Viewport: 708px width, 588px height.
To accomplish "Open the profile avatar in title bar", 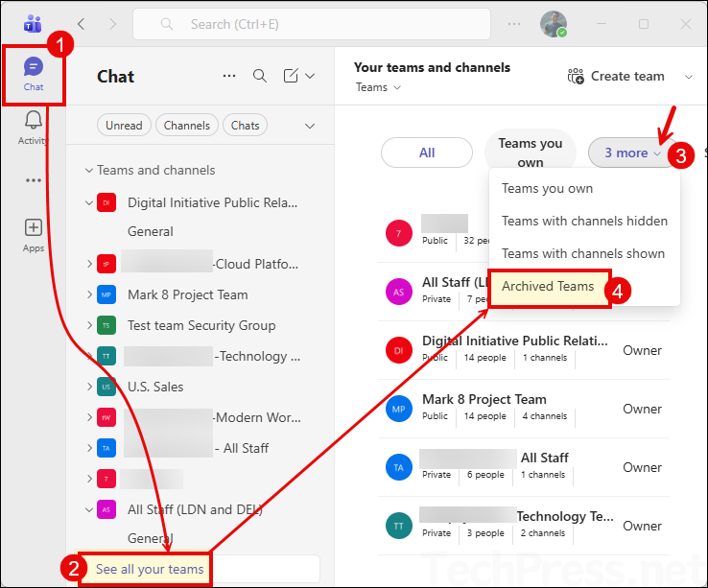I will (553, 24).
